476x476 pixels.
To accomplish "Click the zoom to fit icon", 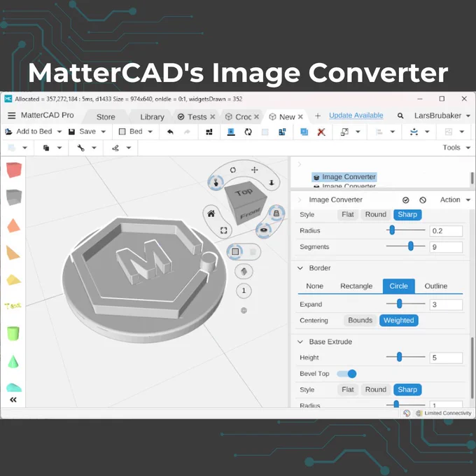I will [x=224, y=230].
